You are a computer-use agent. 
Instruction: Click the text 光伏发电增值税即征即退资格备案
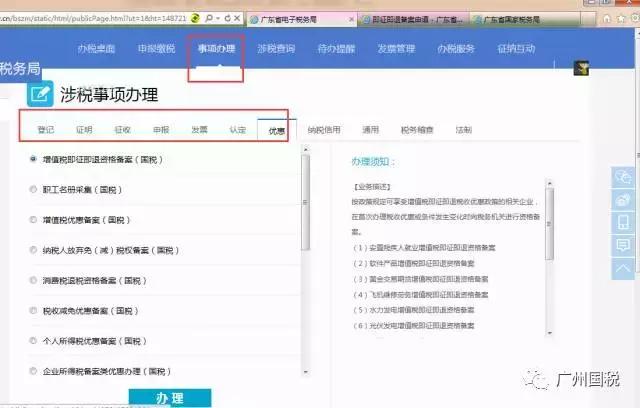click(x=422, y=325)
